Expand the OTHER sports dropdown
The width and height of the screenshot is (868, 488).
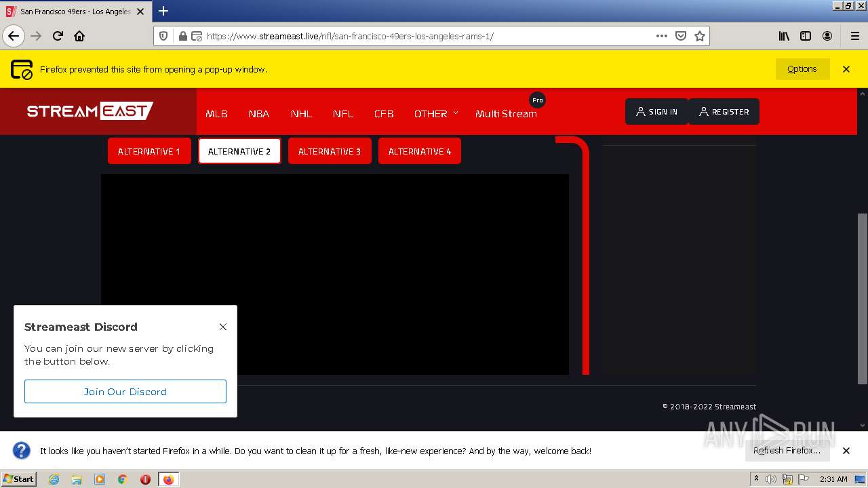[x=436, y=114]
